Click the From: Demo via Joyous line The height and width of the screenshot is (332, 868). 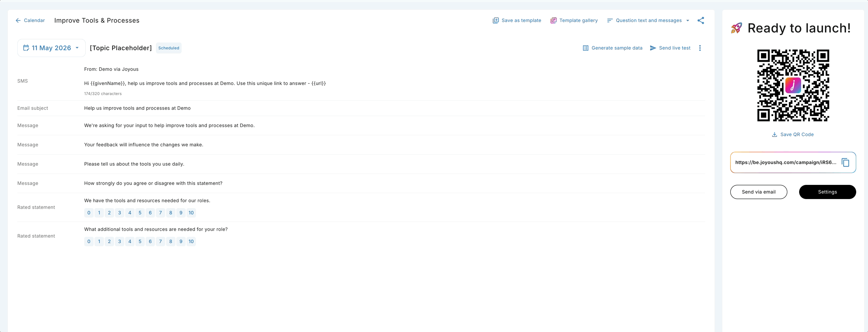tap(111, 69)
